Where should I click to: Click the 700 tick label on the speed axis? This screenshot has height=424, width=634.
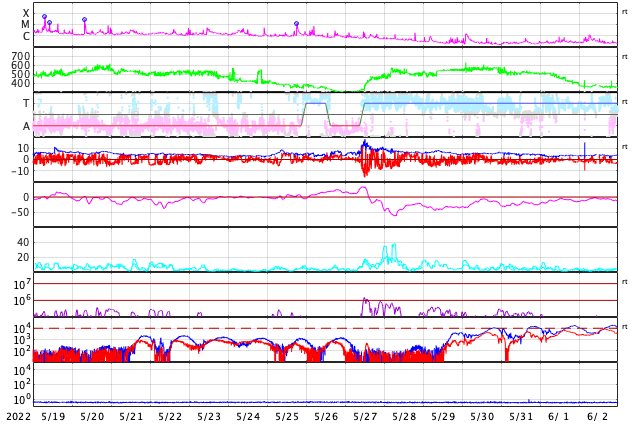21,56
